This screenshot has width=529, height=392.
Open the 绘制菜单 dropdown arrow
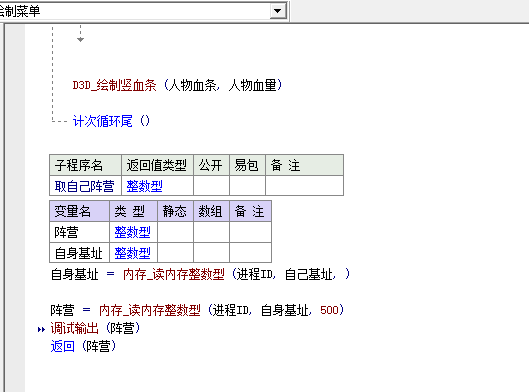pyautogui.click(x=278, y=11)
